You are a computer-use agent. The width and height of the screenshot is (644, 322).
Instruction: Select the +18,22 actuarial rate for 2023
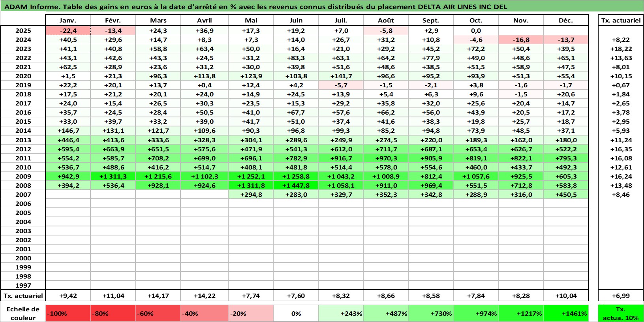point(621,49)
